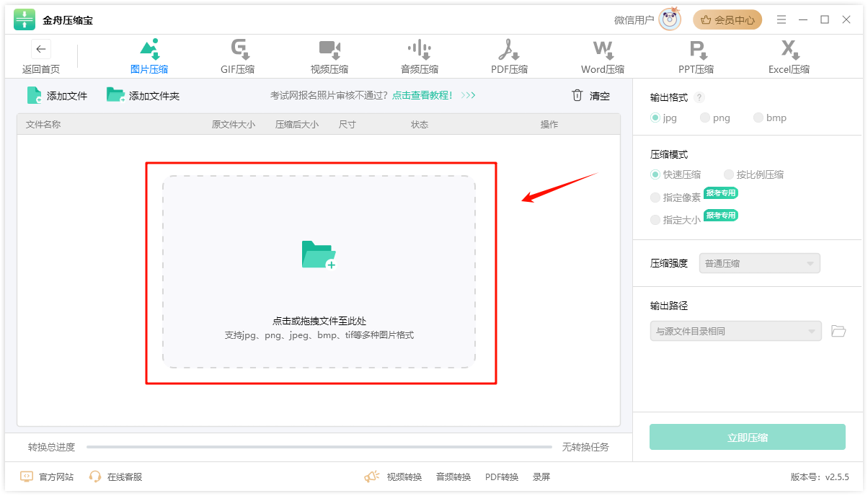The width and height of the screenshot is (868, 496).
Task: Switch to the 视频压缩 video tab
Action: (329, 57)
